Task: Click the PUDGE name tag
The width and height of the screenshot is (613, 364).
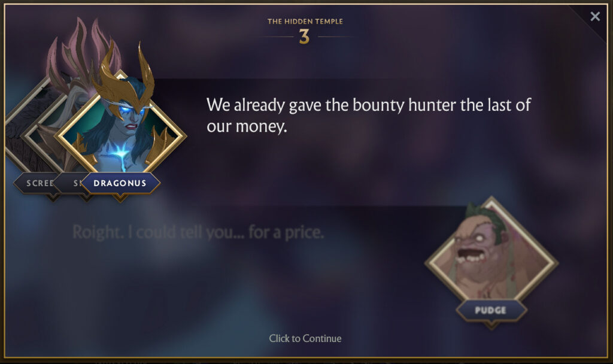Action: pyautogui.click(x=491, y=311)
